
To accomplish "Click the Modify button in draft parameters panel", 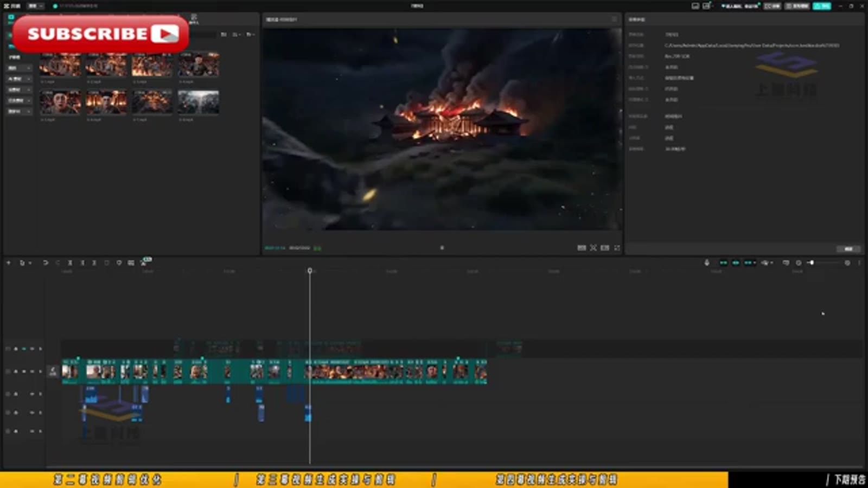I will pyautogui.click(x=848, y=249).
